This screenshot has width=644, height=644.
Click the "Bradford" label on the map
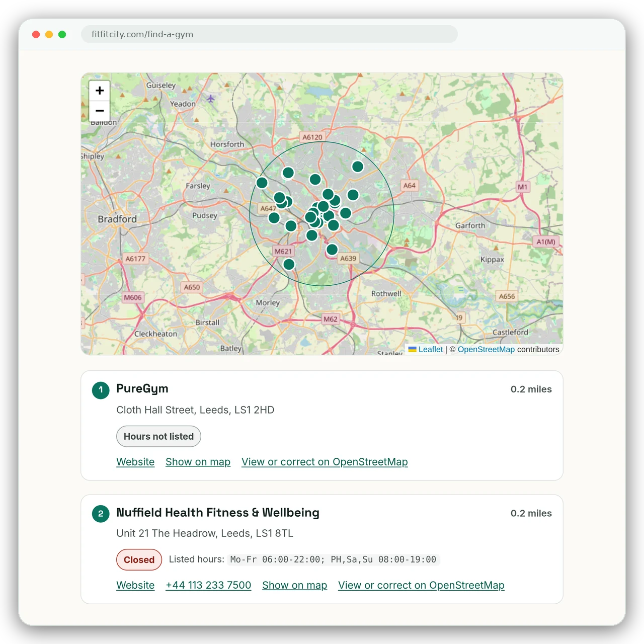click(x=117, y=219)
